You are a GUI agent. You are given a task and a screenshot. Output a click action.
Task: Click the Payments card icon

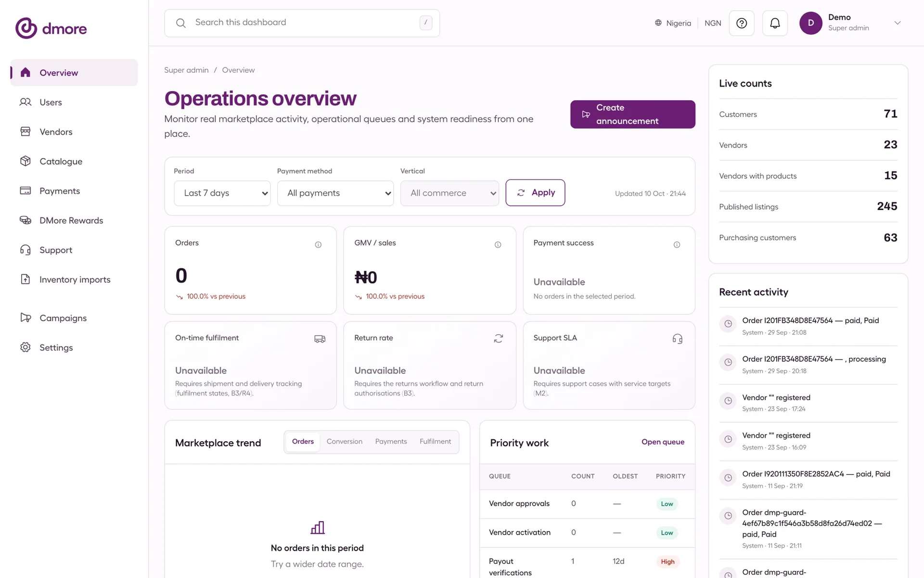(26, 191)
